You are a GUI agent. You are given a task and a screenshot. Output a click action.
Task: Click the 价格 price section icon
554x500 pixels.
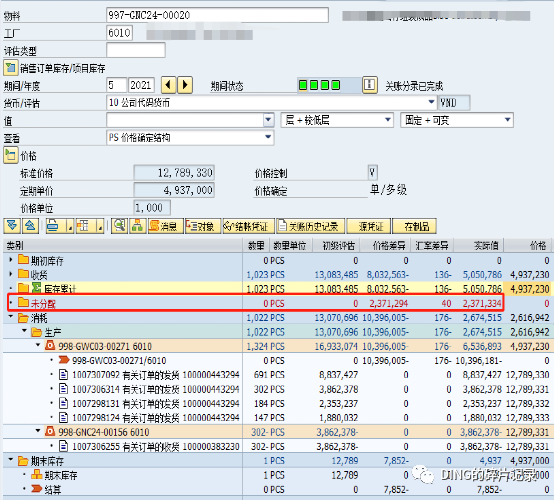click(x=11, y=155)
